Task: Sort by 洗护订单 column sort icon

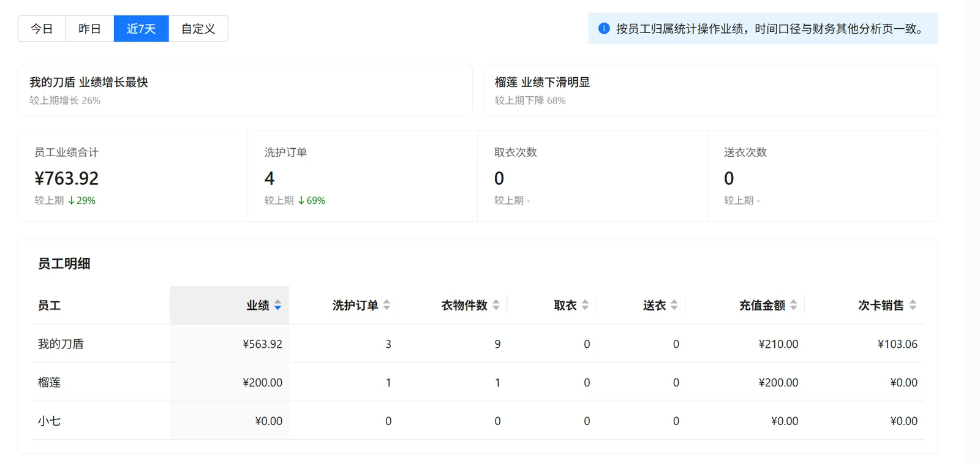Action: point(386,305)
